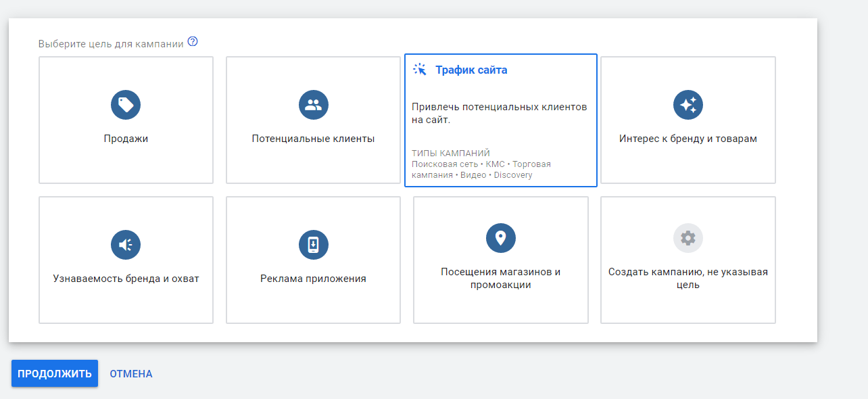
Task: Select the Трафик сайта goal card
Action: 500,120
